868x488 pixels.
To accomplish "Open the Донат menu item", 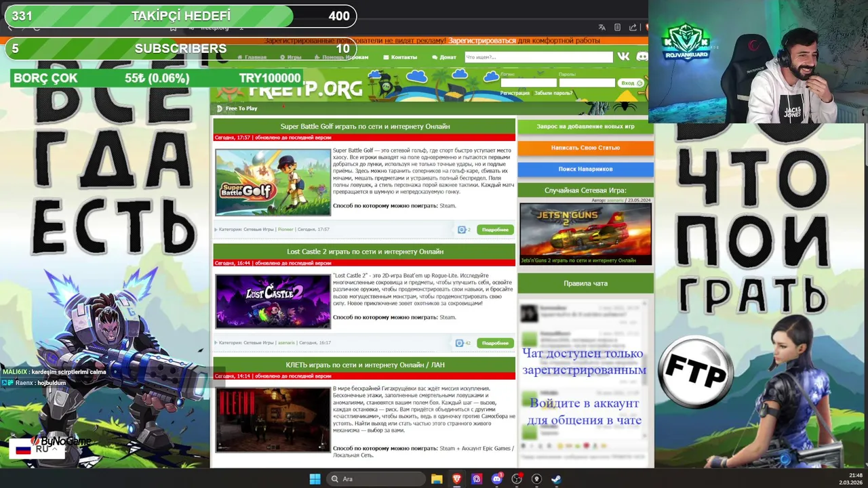I will coord(444,57).
